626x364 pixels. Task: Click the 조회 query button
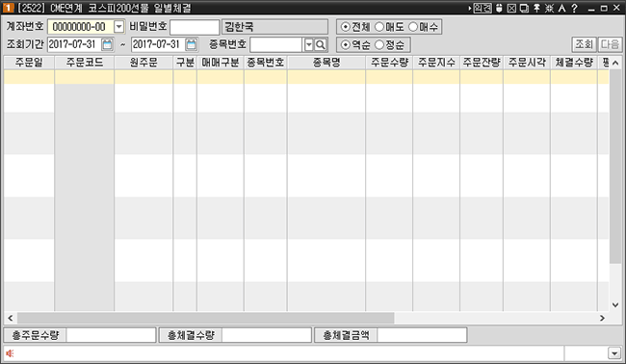[x=584, y=44]
